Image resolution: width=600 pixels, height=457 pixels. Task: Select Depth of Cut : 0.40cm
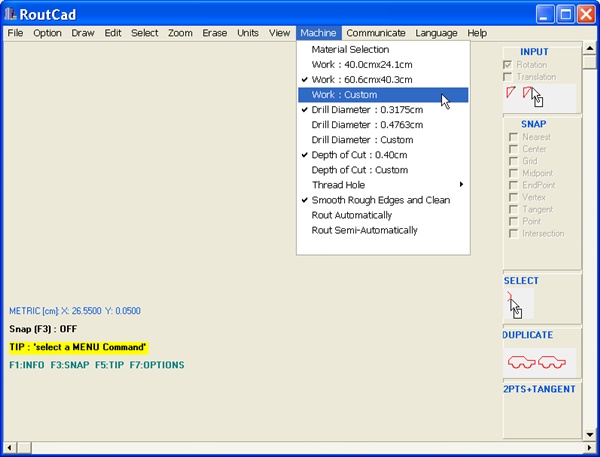pyautogui.click(x=383, y=155)
